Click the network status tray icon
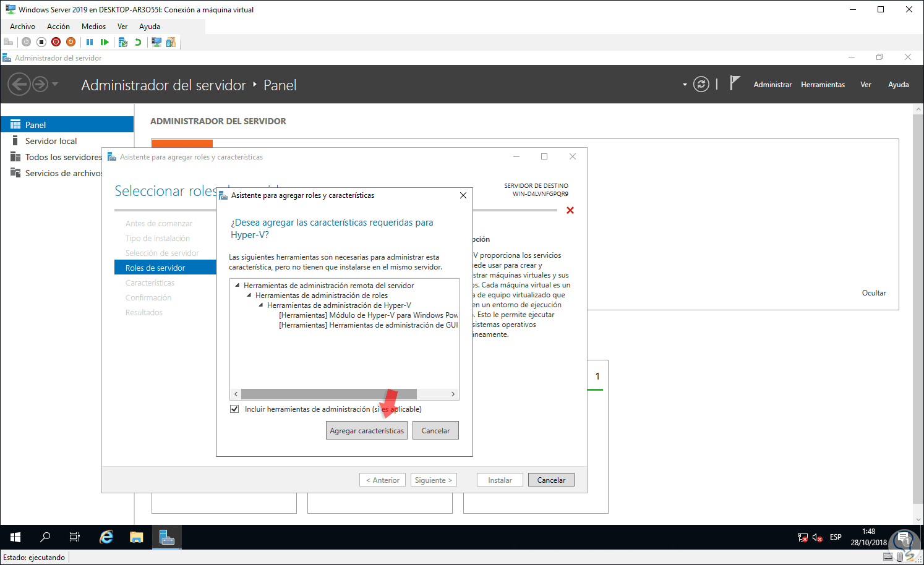924x565 pixels. (x=802, y=537)
